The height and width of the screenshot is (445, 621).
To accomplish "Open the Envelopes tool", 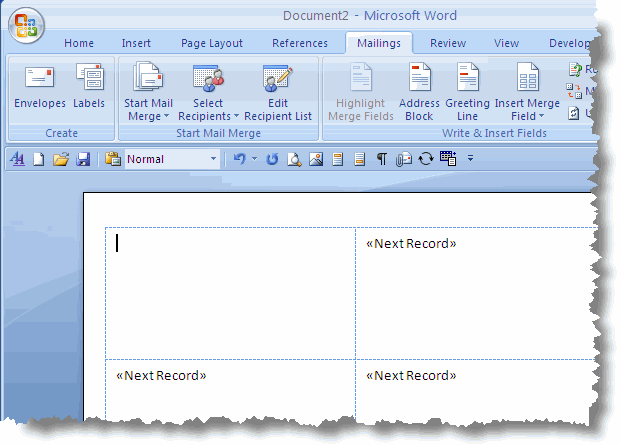I will click(40, 88).
